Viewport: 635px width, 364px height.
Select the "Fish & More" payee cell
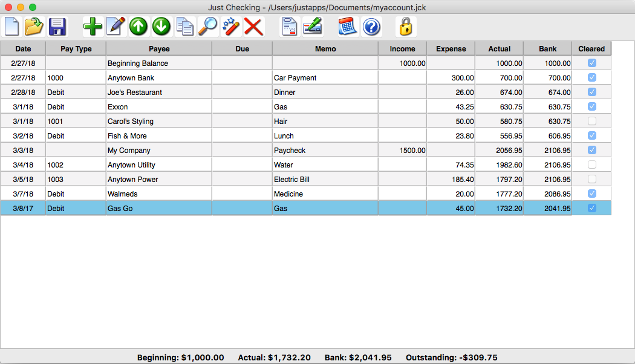(x=159, y=135)
